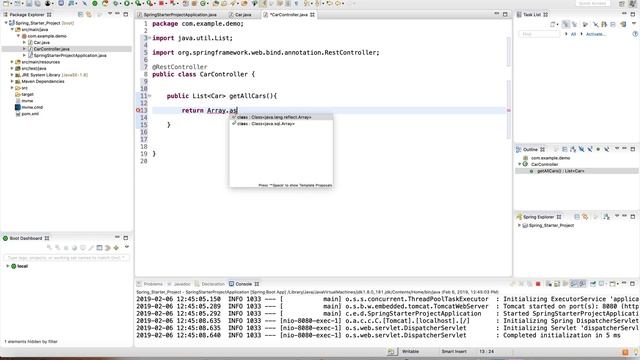Switch to Car.java editor tab
640x360 pixels.
click(x=243, y=15)
